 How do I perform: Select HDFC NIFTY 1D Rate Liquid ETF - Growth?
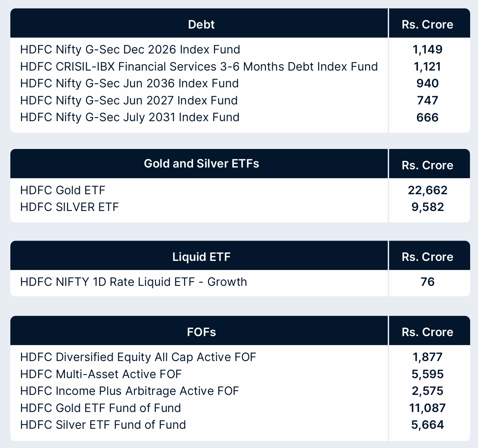tap(133, 282)
